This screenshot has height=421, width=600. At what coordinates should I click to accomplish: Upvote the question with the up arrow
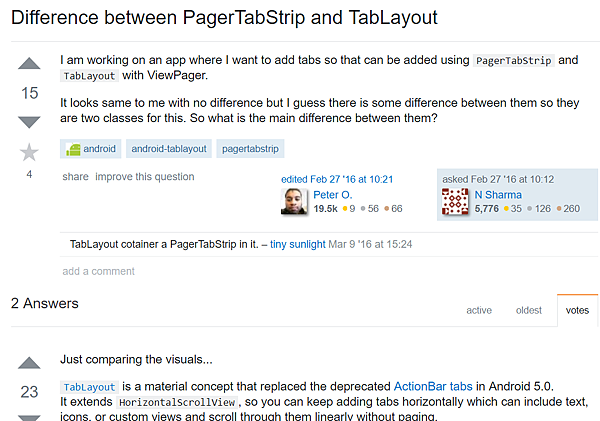click(x=29, y=64)
